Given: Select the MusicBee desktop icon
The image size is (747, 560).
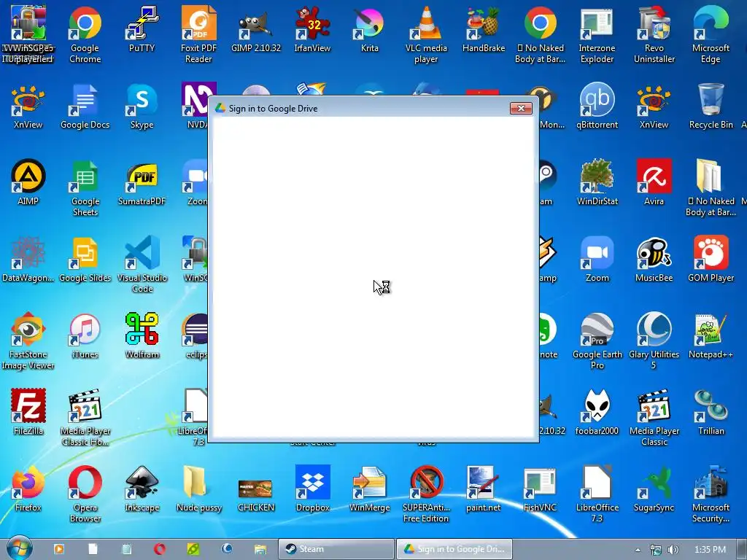Looking at the screenshot, I should click(654, 259).
